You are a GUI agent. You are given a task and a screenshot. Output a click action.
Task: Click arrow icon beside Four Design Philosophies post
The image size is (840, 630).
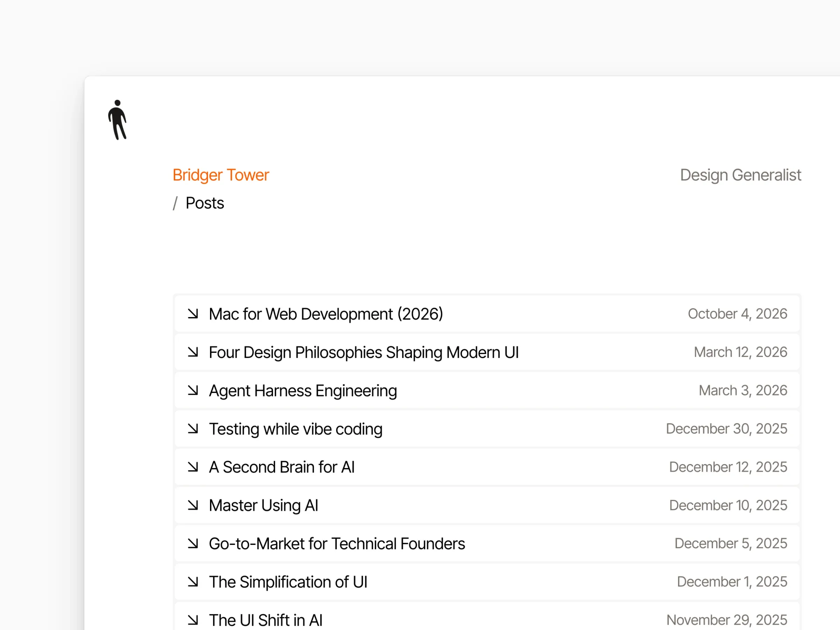[x=193, y=352]
